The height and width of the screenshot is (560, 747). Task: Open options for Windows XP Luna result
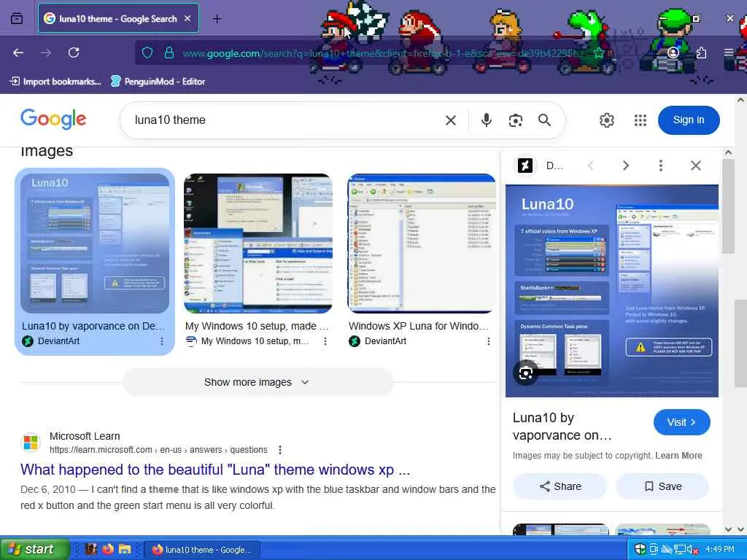(488, 341)
